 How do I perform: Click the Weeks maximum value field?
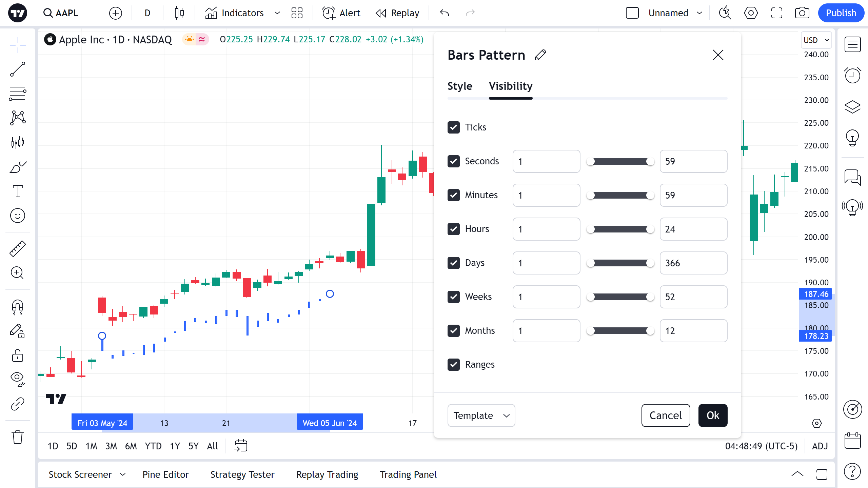(693, 297)
